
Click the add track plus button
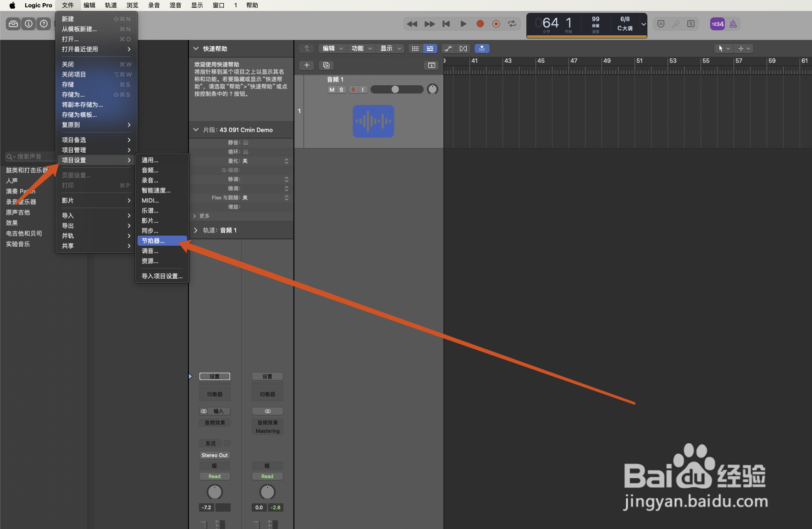point(307,65)
